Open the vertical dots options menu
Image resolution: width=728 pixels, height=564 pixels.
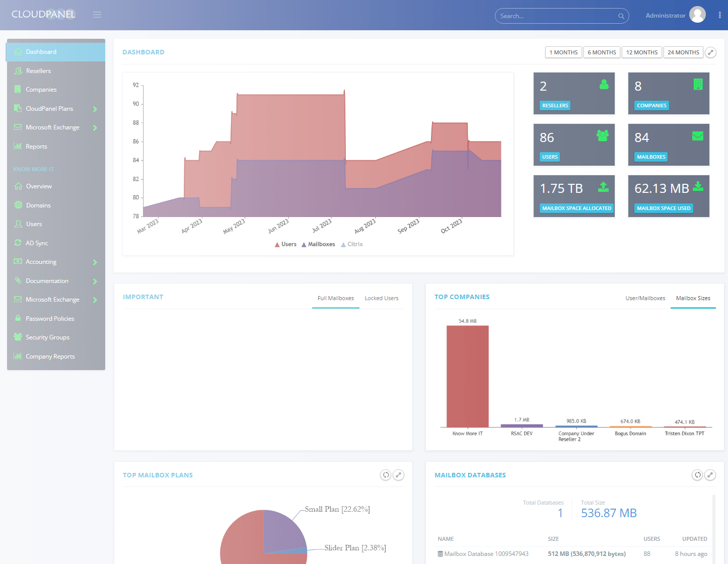pos(719,15)
